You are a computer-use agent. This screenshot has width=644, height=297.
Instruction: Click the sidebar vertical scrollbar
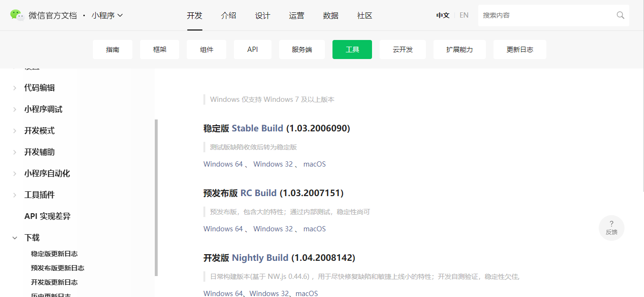[x=156, y=198]
